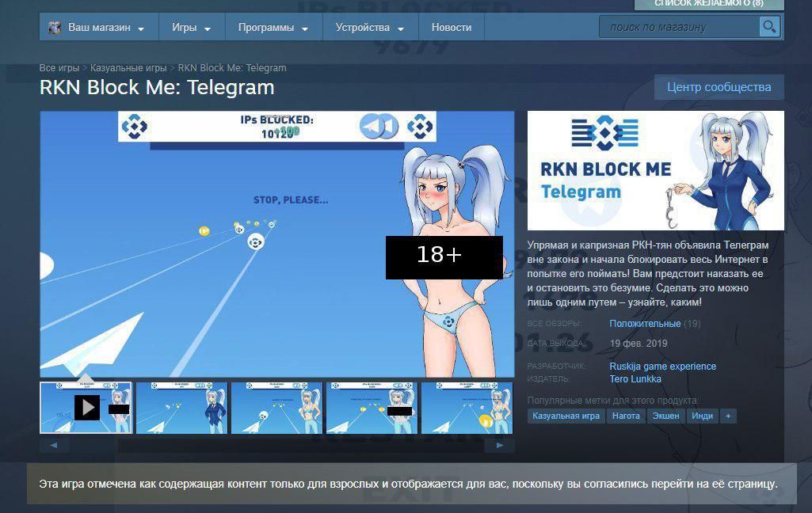Image resolution: width=812 pixels, height=513 pixels.
Task: Open 'Центр сообщества' community hub button
Action: 719,87
